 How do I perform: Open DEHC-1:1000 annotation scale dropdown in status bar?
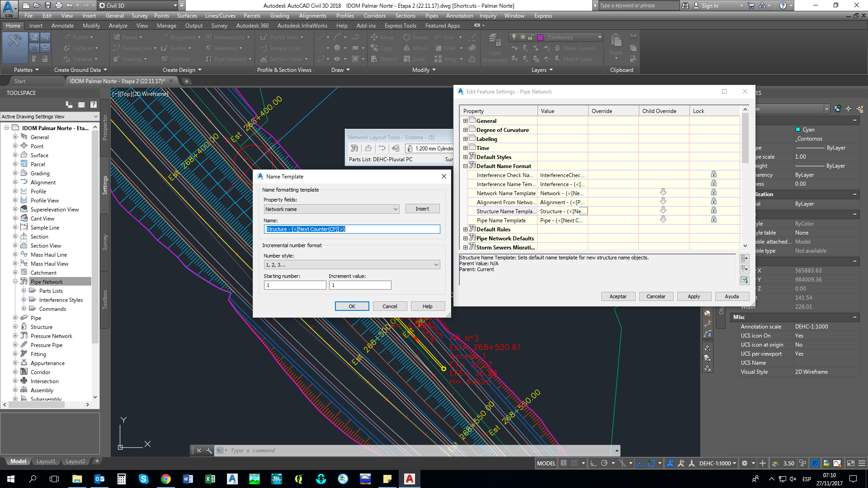click(718, 463)
